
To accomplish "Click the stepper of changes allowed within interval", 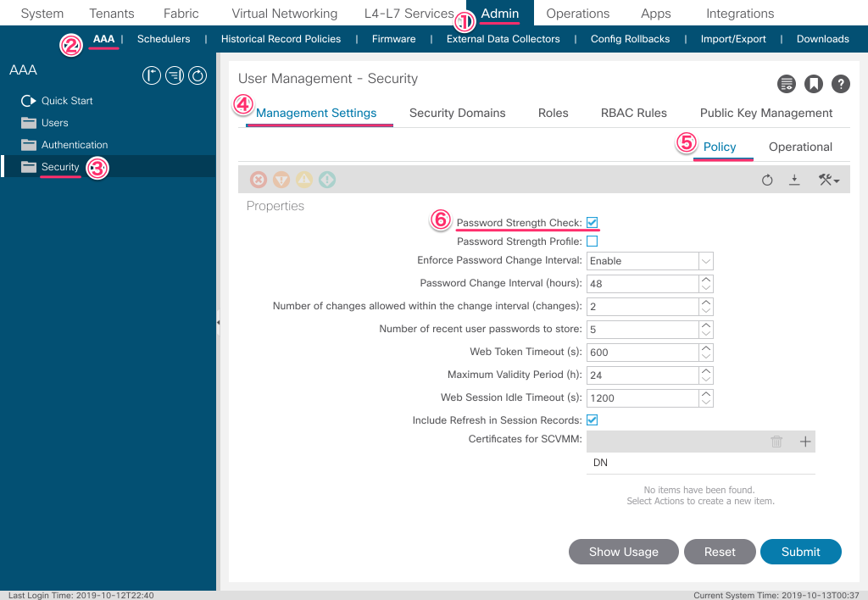I will [x=706, y=307].
